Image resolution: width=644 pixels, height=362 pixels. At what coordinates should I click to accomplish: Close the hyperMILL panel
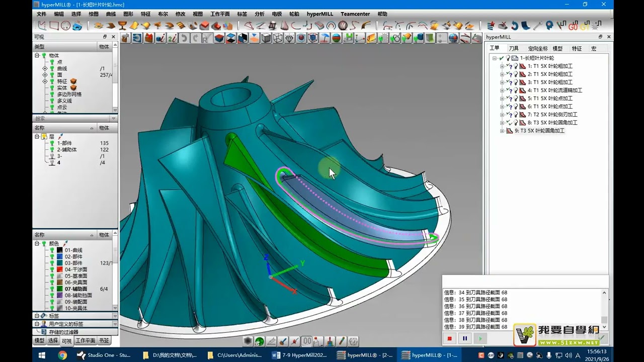(609, 37)
